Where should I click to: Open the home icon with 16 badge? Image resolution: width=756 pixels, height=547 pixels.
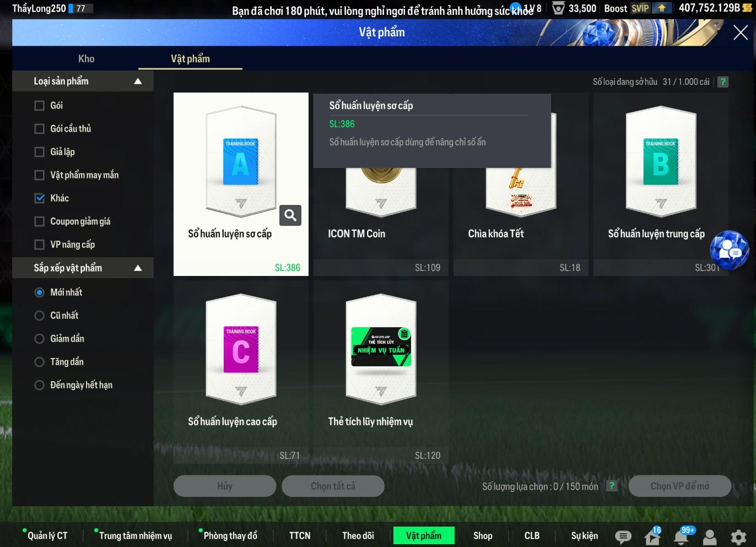click(x=652, y=536)
